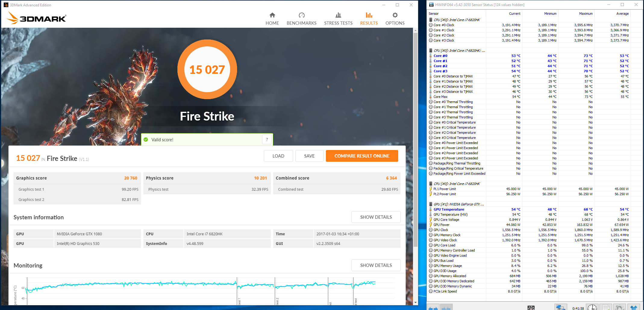
Task: Click the scrollbar down arrow in 3DMark
Action: tap(415, 302)
